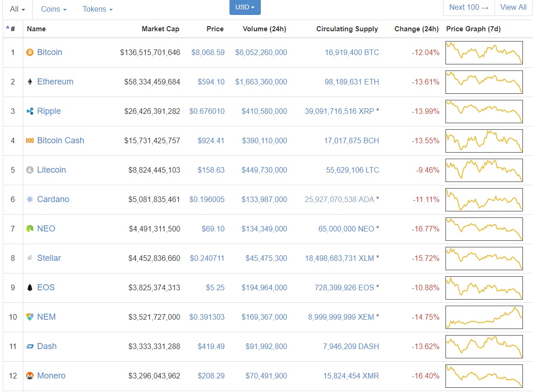Open the USD currency selector
Screen dimensions: 536x392
pyautogui.click(x=245, y=7)
